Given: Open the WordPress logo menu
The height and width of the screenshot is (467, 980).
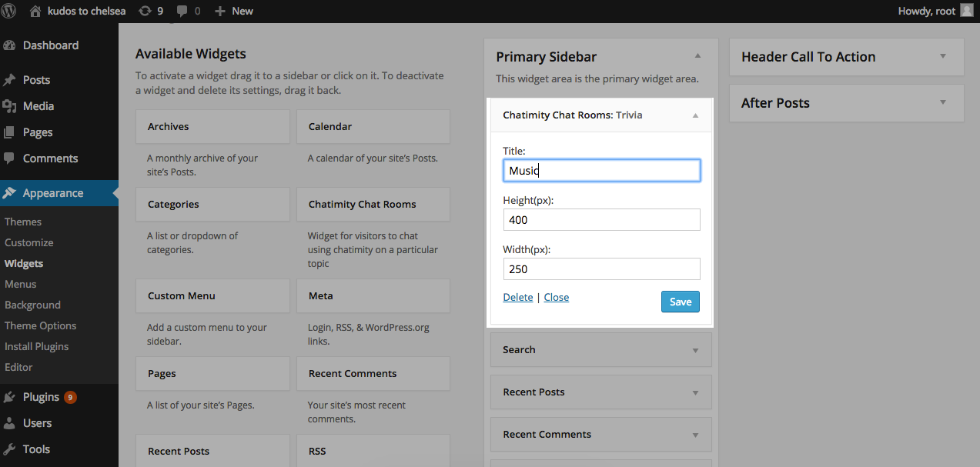Looking at the screenshot, I should [10, 11].
